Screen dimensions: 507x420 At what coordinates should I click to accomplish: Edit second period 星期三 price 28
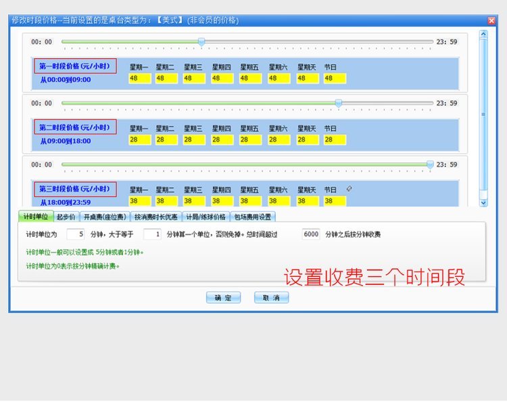pyautogui.click(x=194, y=140)
